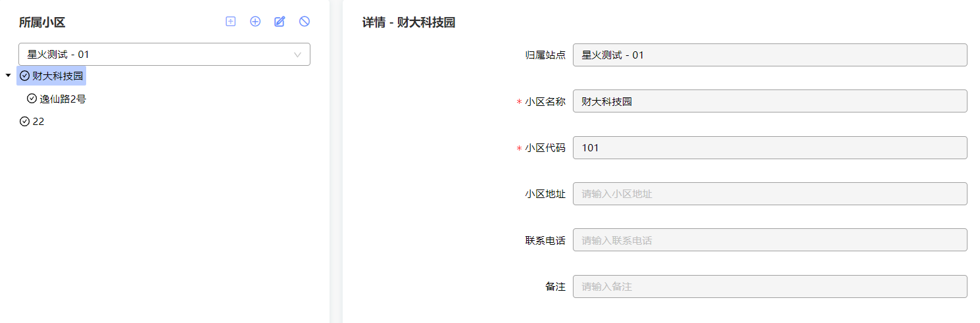980x323 pixels.
Task: Click check-circle icon beside 22
Action: pos(25,122)
